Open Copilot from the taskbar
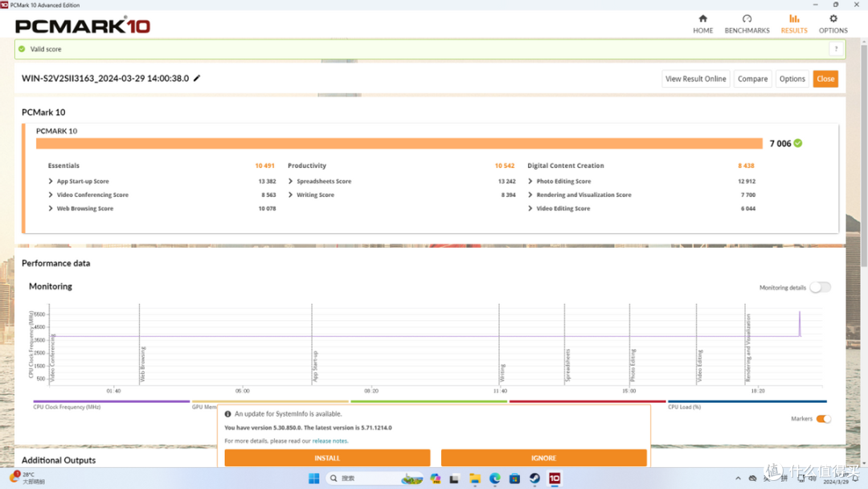Image resolution: width=868 pixels, height=489 pixels. point(436,479)
